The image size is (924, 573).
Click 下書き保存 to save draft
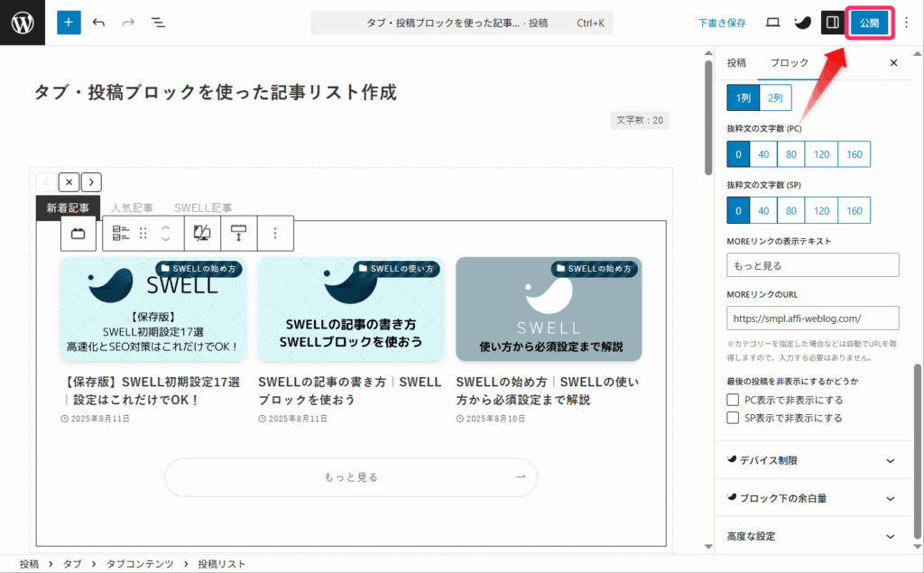[x=722, y=23]
